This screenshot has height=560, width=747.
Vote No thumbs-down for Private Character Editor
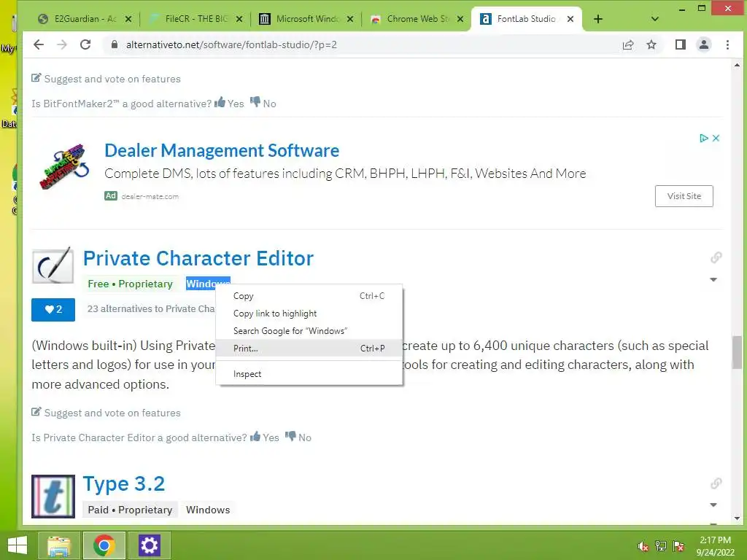click(x=298, y=437)
